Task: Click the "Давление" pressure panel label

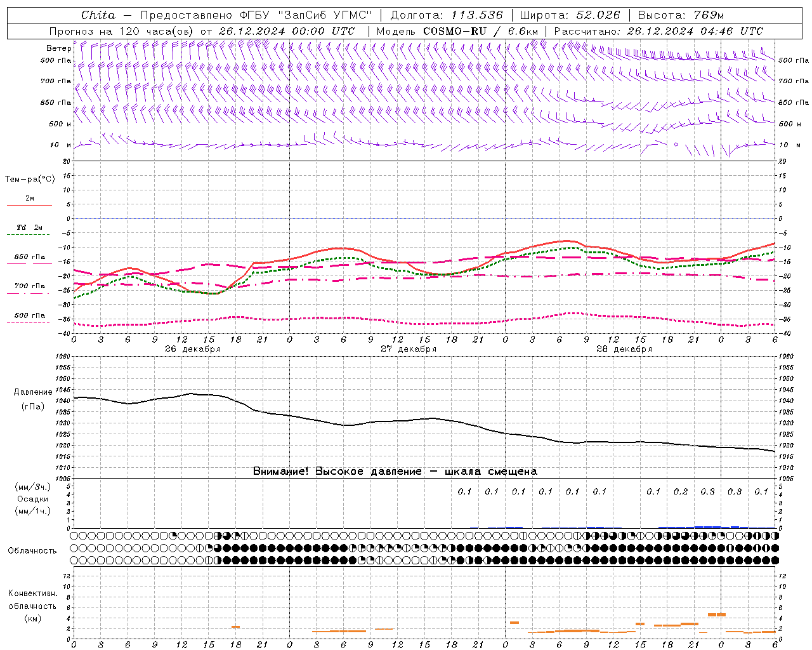Action: pyautogui.click(x=33, y=392)
